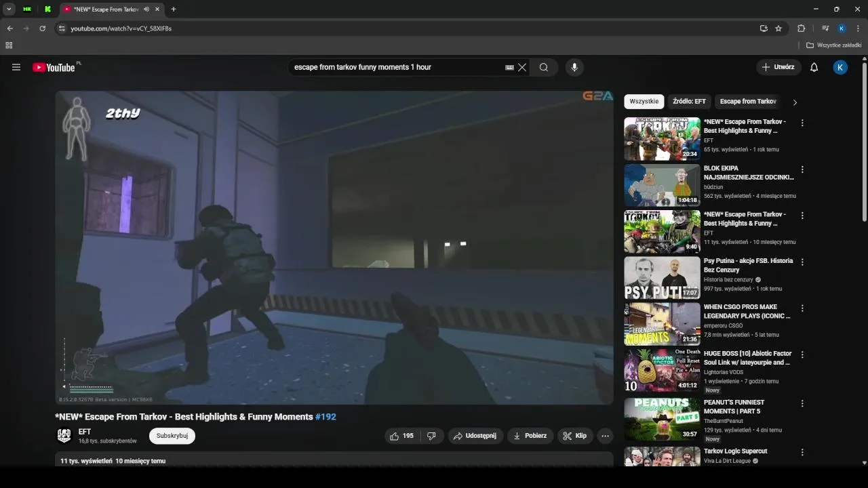Viewport: 868px width, 488px height.
Task: Share video via Udostępnij button
Action: point(475,436)
